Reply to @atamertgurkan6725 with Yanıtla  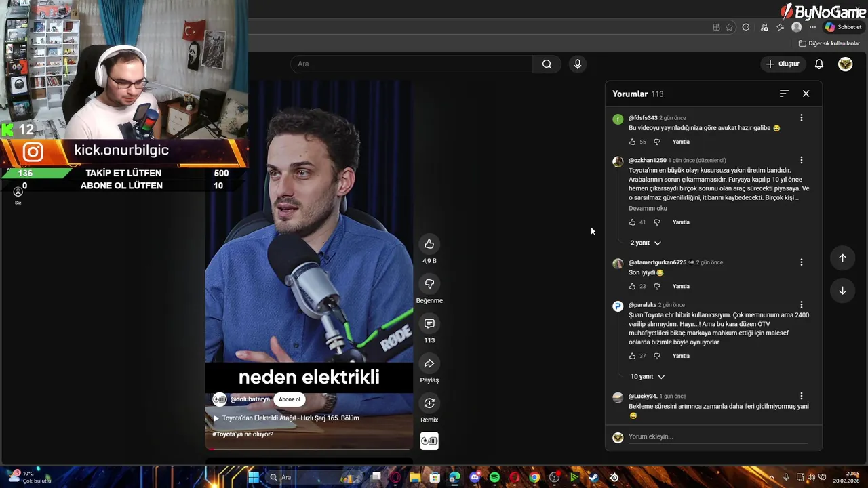681,286
